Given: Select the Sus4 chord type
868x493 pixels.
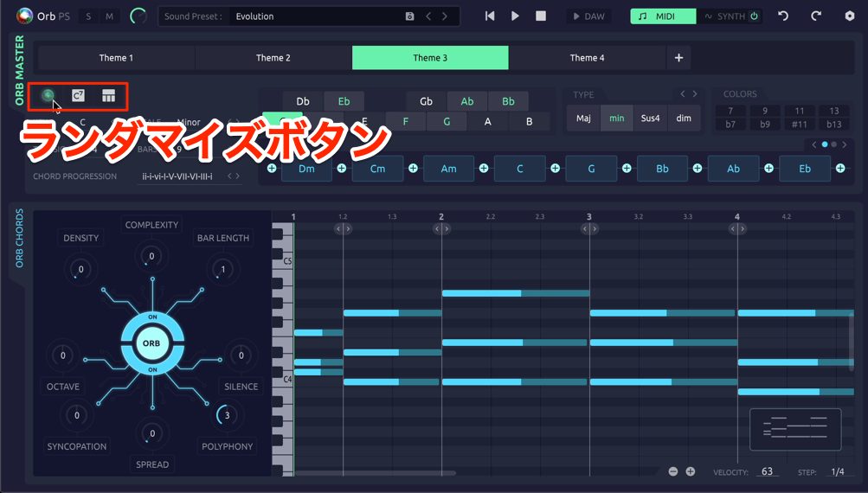Looking at the screenshot, I should [650, 118].
